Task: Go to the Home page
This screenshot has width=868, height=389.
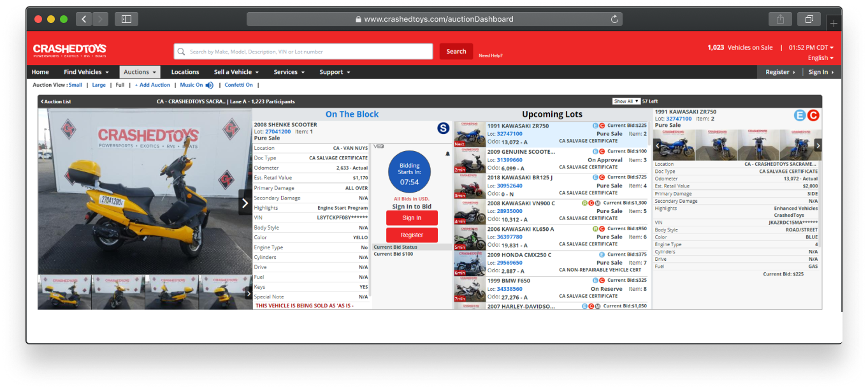Action: [x=40, y=72]
